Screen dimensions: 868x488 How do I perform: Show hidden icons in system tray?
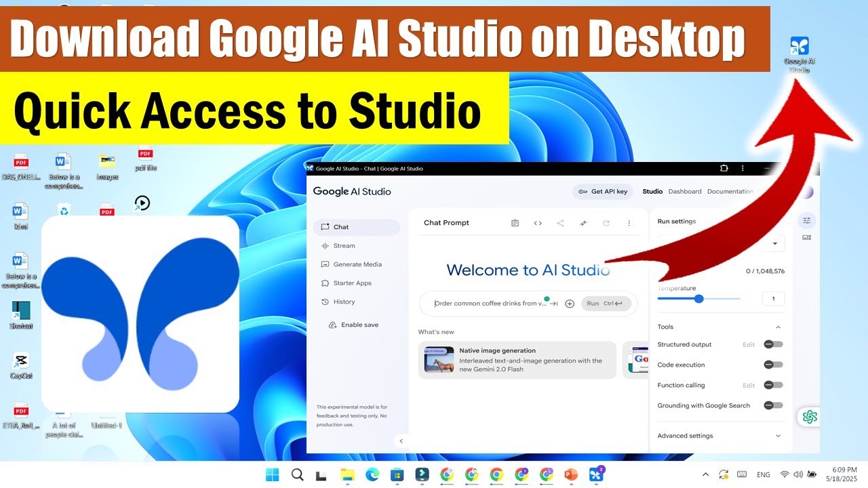click(x=705, y=474)
